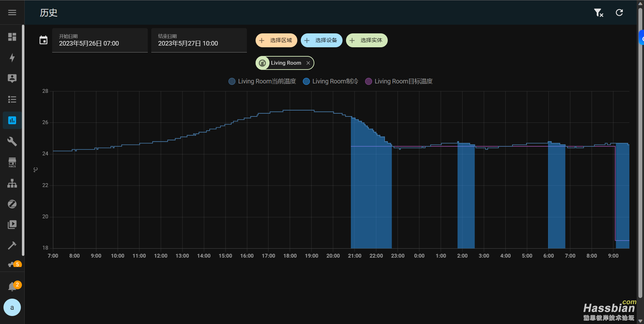
Task: Open the calendar date range picker
Action: [x=43, y=40]
